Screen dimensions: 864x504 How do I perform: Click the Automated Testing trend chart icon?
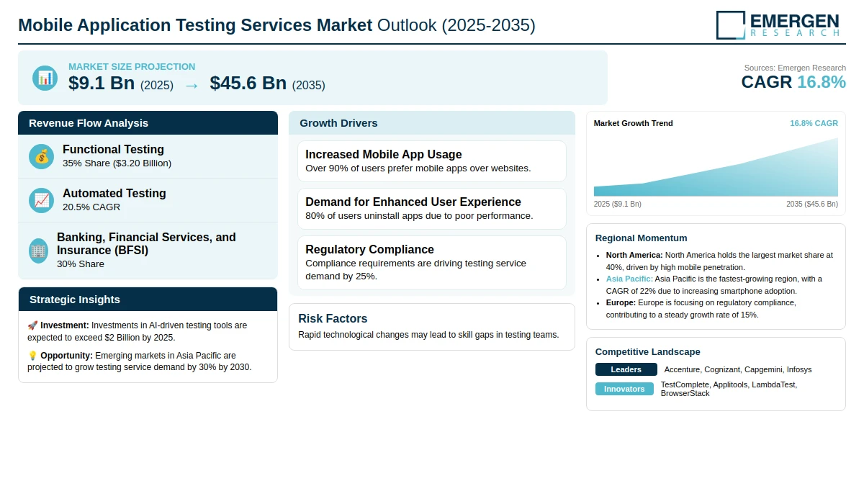(x=41, y=200)
